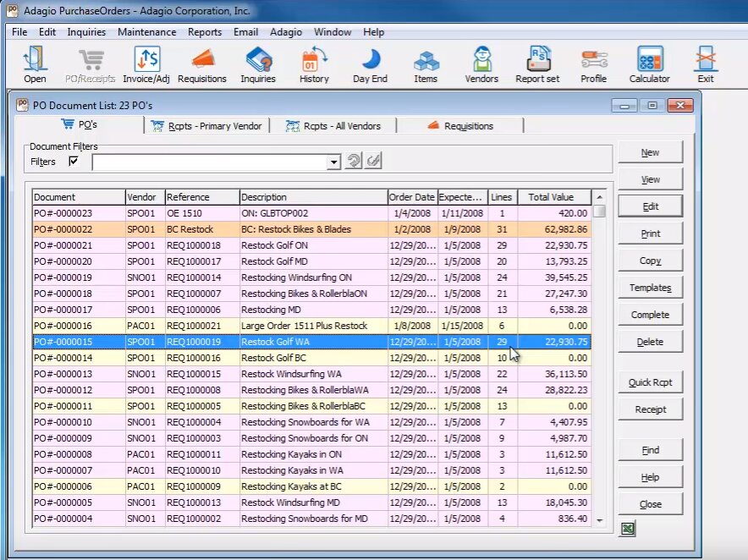Open the Calculator toolbar icon
The height and width of the screenshot is (560, 748).
649,64
